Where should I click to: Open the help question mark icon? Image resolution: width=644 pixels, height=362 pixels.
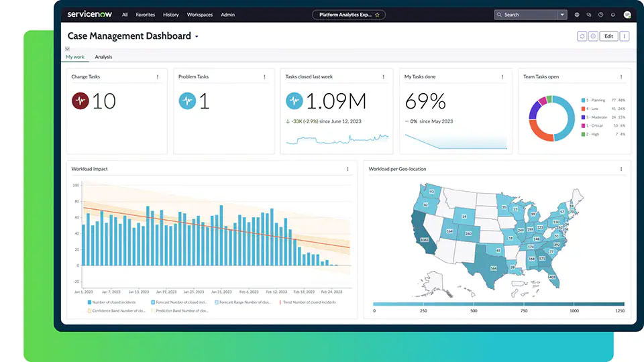point(600,15)
